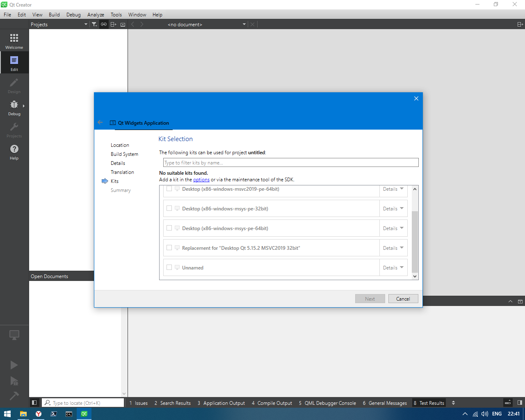Check the Desktop msys-pe-64bit kit

[x=169, y=228]
